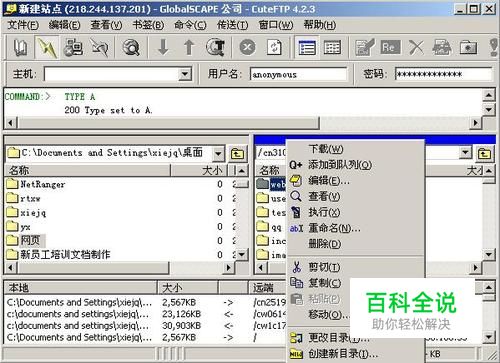Switch to list view icon
Screen dimensions: 500x363
click(x=307, y=48)
